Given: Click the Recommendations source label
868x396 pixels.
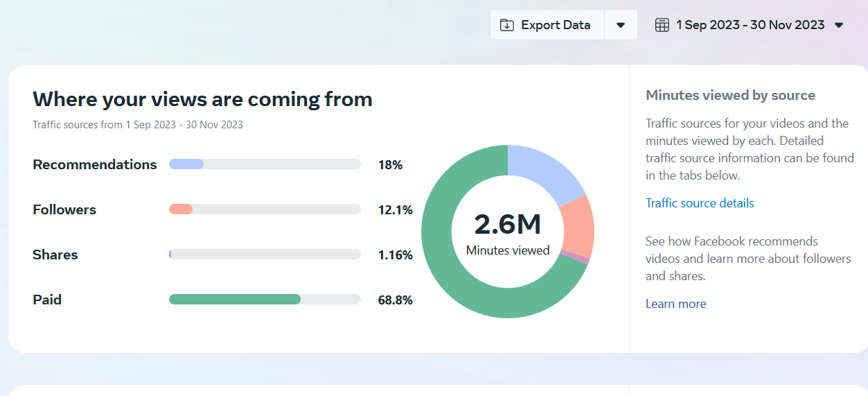Looking at the screenshot, I should tap(95, 164).
